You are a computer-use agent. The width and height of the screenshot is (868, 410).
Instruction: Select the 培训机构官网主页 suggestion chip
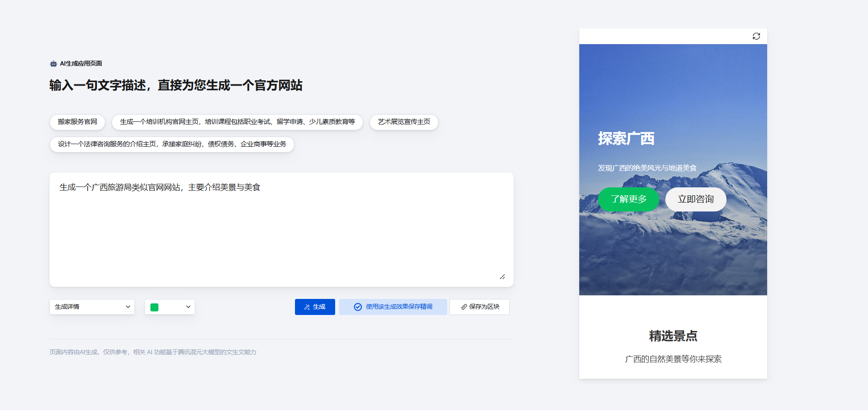pyautogui.click(x=237, y=122)
